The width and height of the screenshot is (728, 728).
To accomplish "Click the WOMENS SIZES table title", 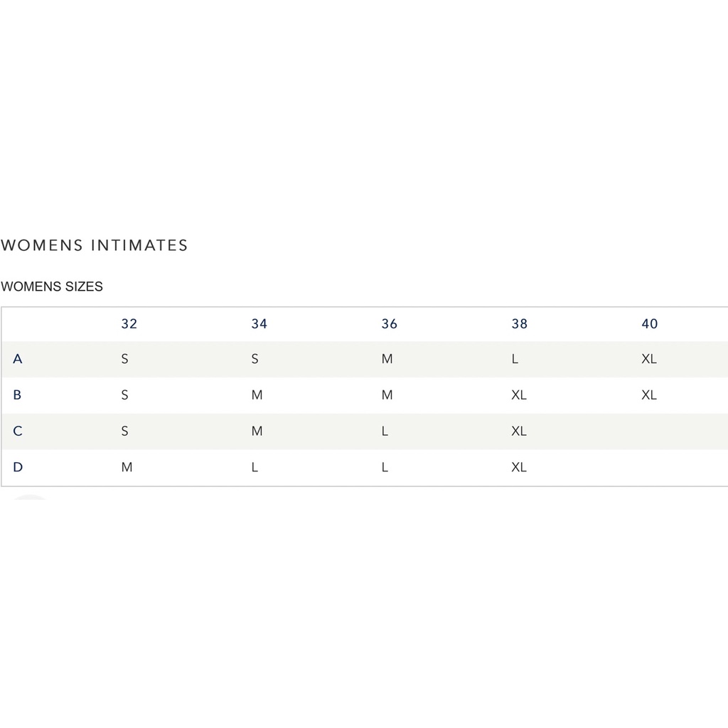I will point(52,287).
